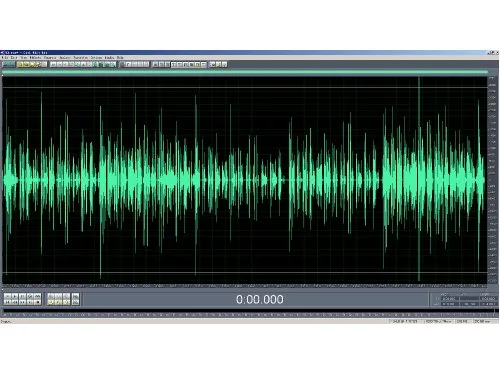Toggle the Play Looped button
The image size is (500, 375).
pyautogui.click(x=37, y=296)
